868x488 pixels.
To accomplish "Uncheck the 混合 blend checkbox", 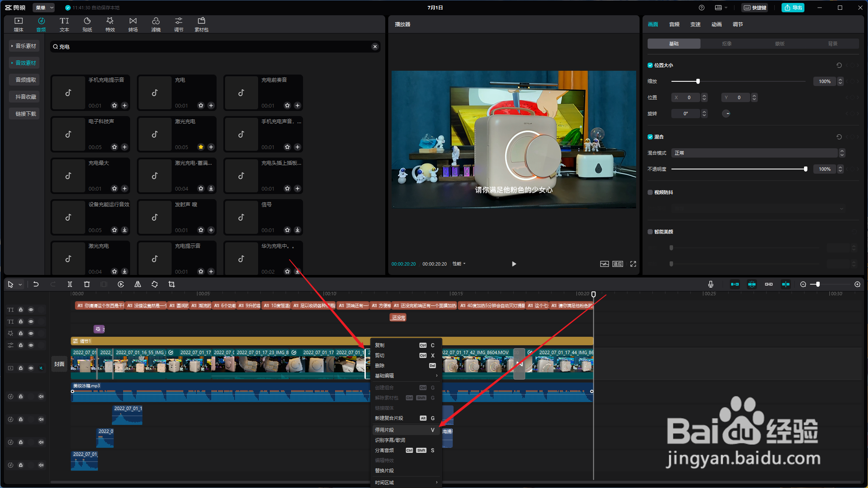I will click(650, 137).
